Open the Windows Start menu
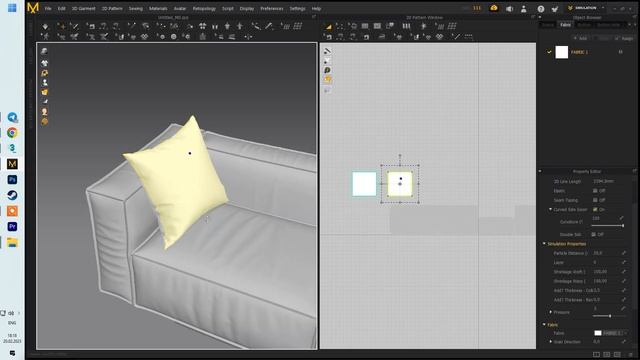Screen dimensions: 640x360 pos(12,8)
